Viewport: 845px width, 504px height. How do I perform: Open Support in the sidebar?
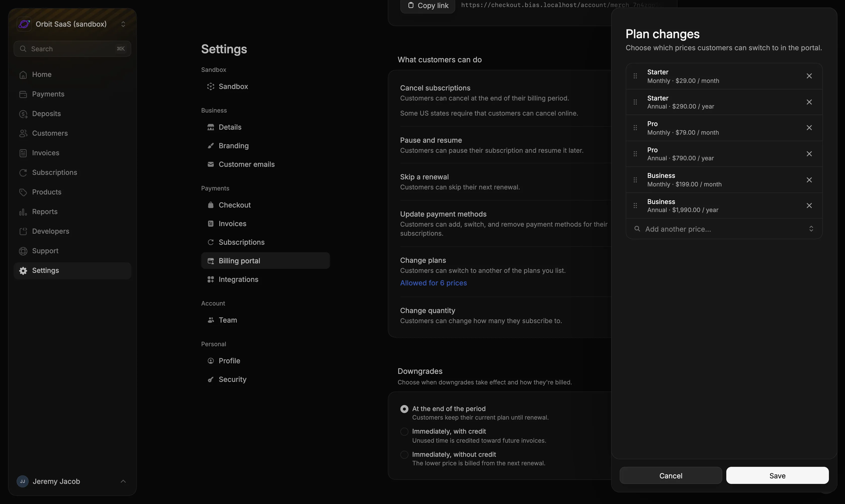pyautogui.click(x=72, y=251)
